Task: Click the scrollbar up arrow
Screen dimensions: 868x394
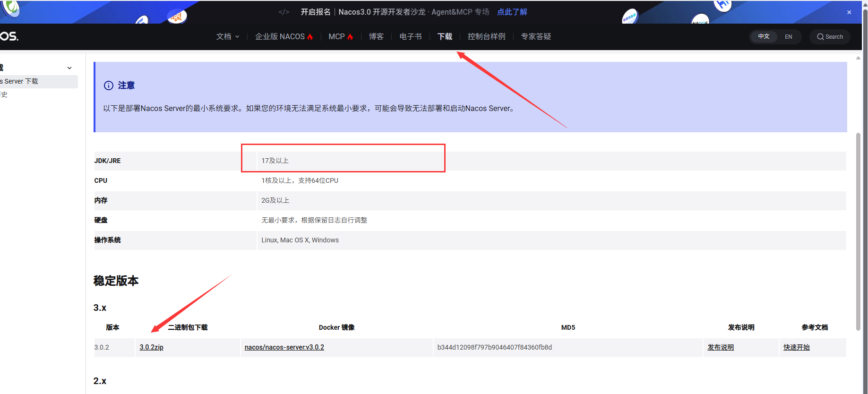Action: click(859, 58)
